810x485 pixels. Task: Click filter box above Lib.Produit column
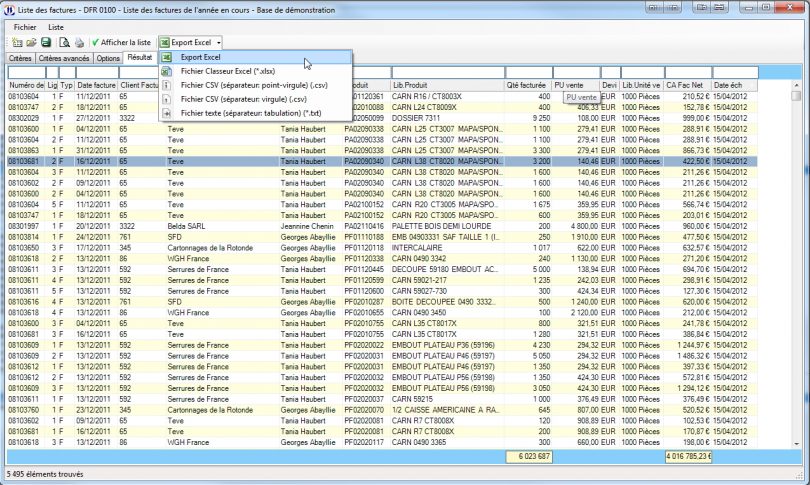click(x=447, y=72)
